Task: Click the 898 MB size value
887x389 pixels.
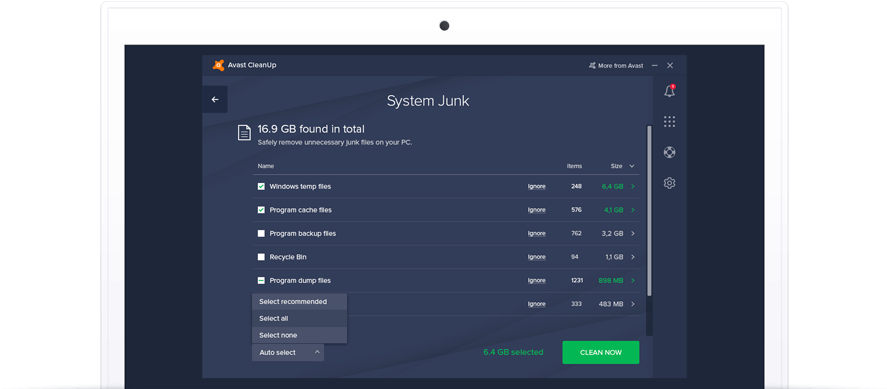Action: (x=611, y=281)
